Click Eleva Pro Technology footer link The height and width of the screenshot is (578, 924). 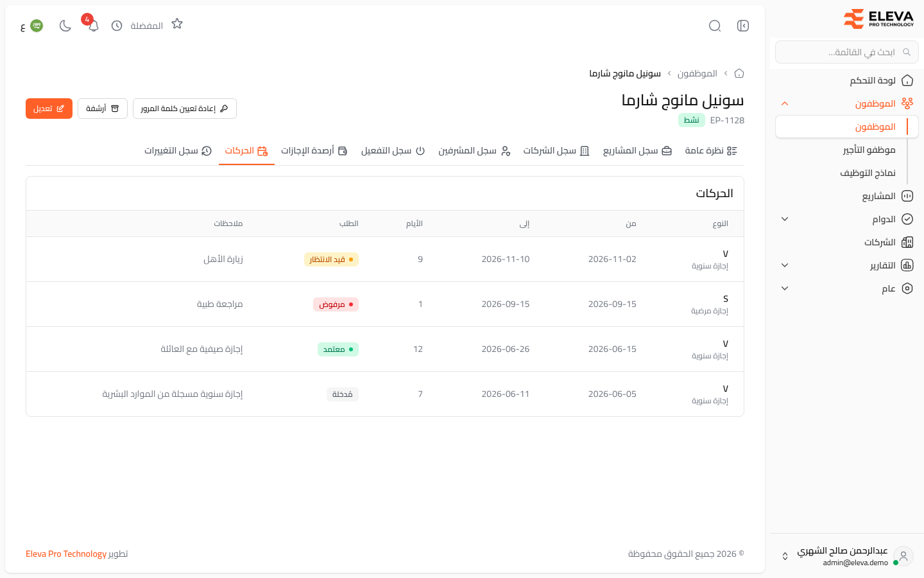coord(66,554)
